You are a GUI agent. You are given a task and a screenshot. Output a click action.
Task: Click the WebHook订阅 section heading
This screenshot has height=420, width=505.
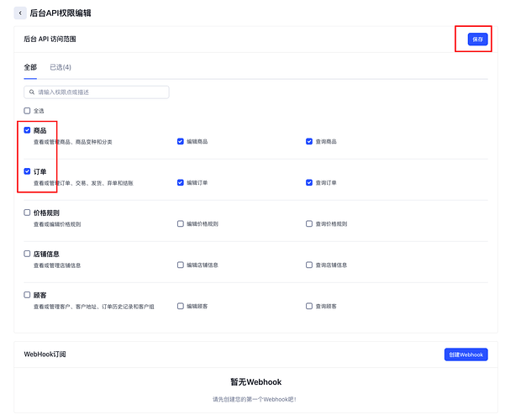point(45,354)
